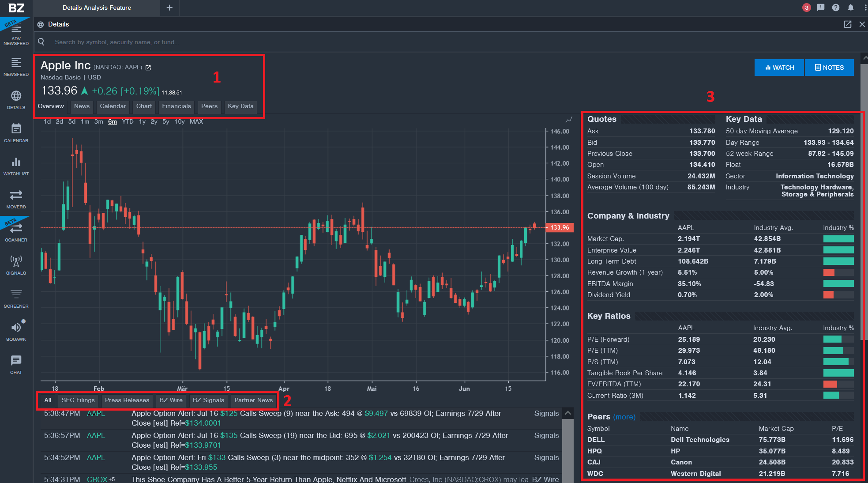Switch to the Calendar tab

(x=113, y=106)
